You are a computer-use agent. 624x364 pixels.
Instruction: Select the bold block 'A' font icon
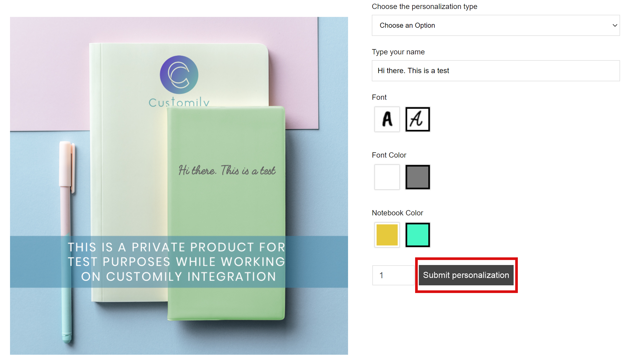[x=387, y=119]
